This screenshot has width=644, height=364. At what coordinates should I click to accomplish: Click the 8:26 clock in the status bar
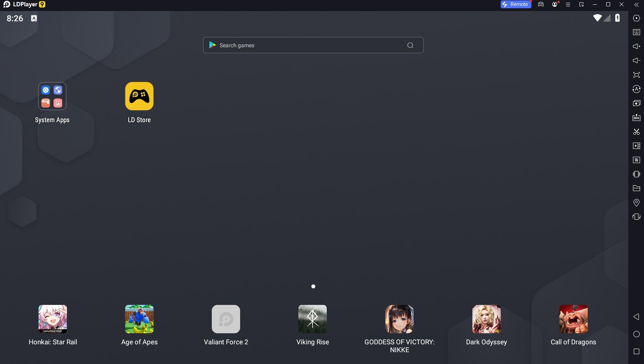pos(15,19)
